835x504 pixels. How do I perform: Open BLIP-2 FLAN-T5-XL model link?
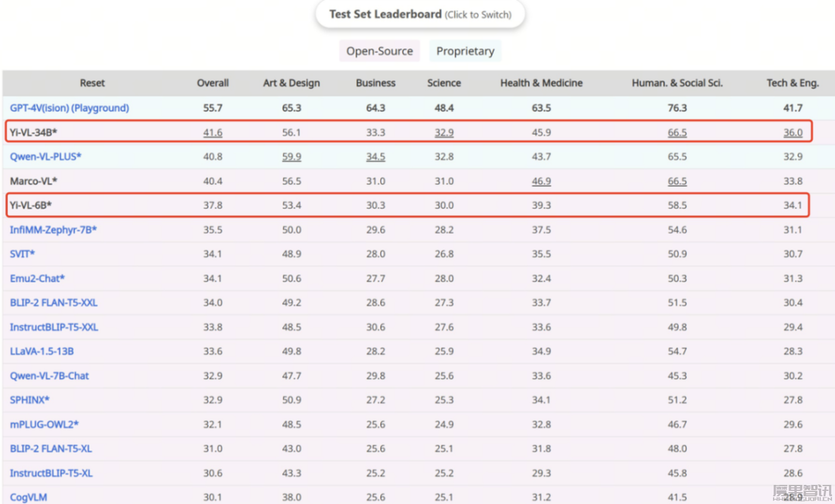pyautogui.click(x=51, y=449)
